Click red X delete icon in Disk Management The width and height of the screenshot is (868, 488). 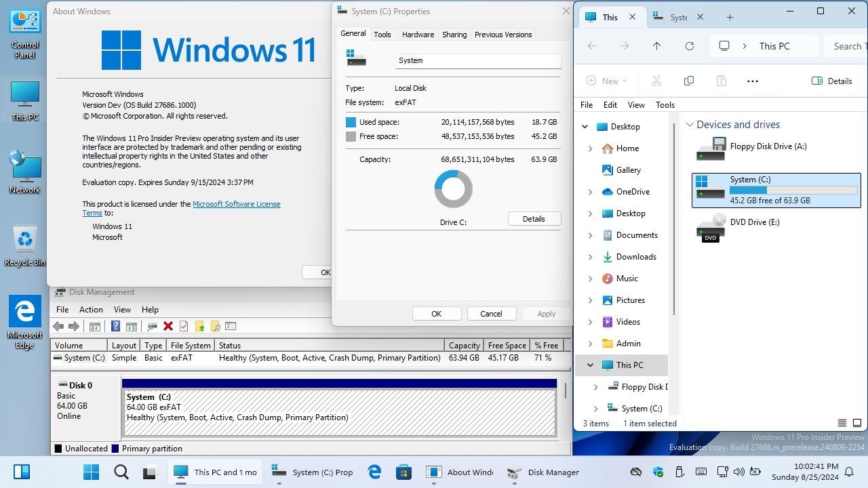click(x=168, y=326)
